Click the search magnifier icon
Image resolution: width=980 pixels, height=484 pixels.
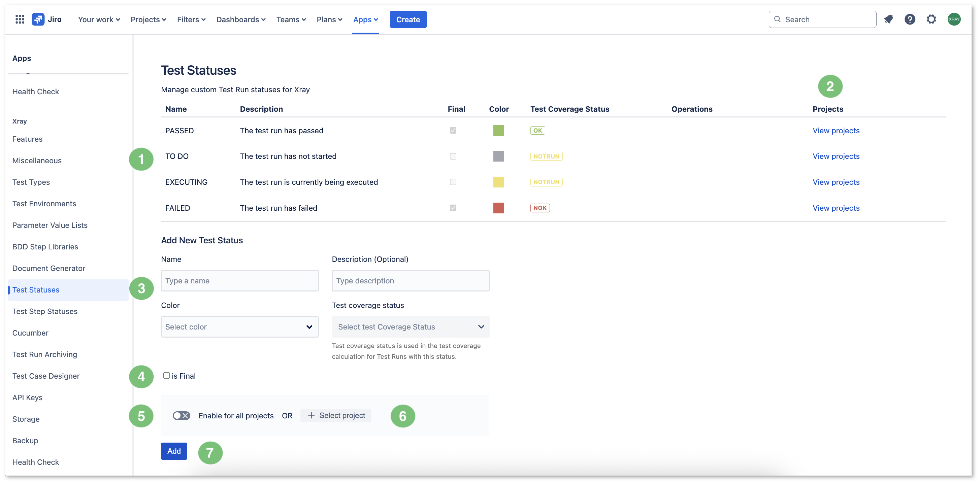point(778,20)
